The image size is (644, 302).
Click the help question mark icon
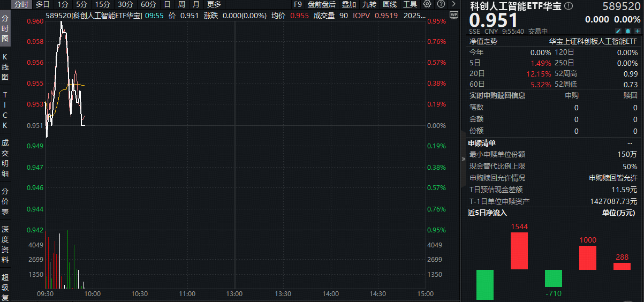click(440, 4)
